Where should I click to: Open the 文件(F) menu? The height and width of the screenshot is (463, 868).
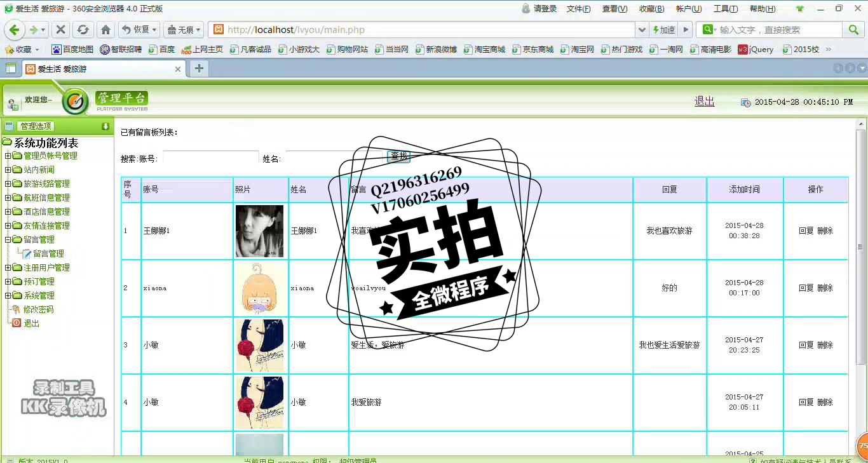pos(578,9)
